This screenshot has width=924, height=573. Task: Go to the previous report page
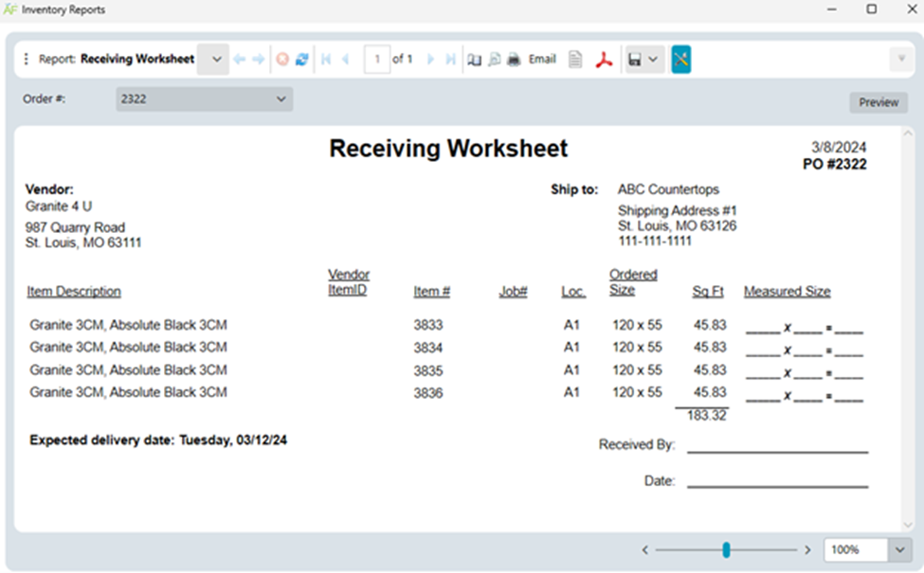[346, 59]
